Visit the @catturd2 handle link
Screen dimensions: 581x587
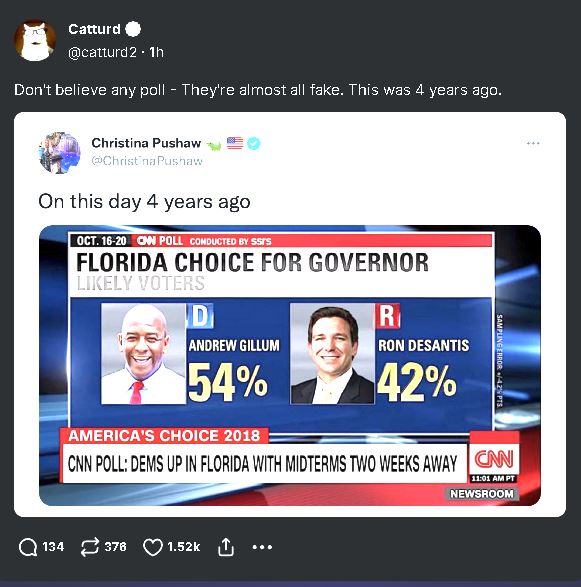pyautogui.click(x=103, y=52)
